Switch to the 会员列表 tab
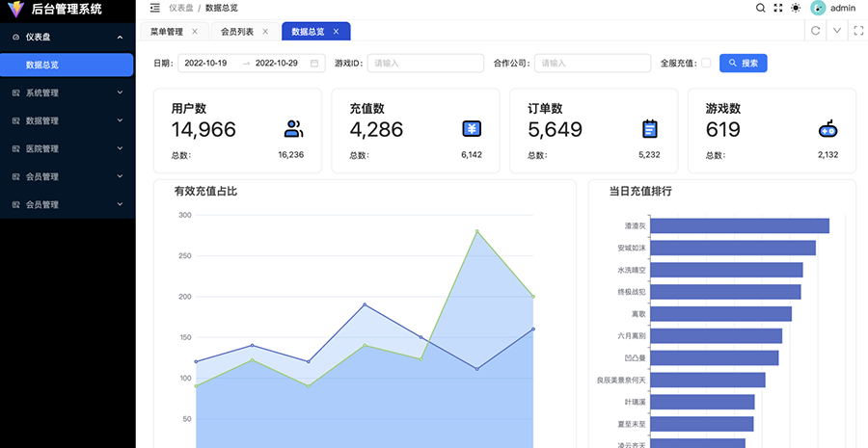The height and width of the screenshot is (448, 868). coord(237,32)
